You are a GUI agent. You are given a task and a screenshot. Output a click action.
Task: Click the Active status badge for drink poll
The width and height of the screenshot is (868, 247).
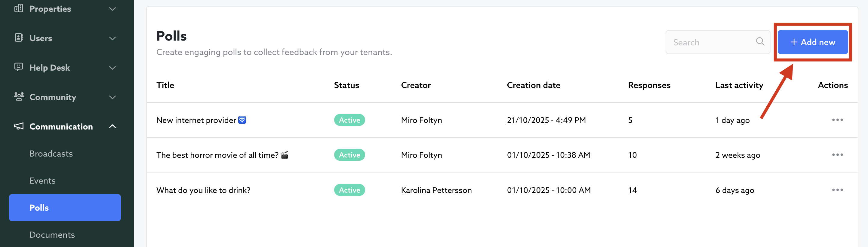click(x=349, y=190)
